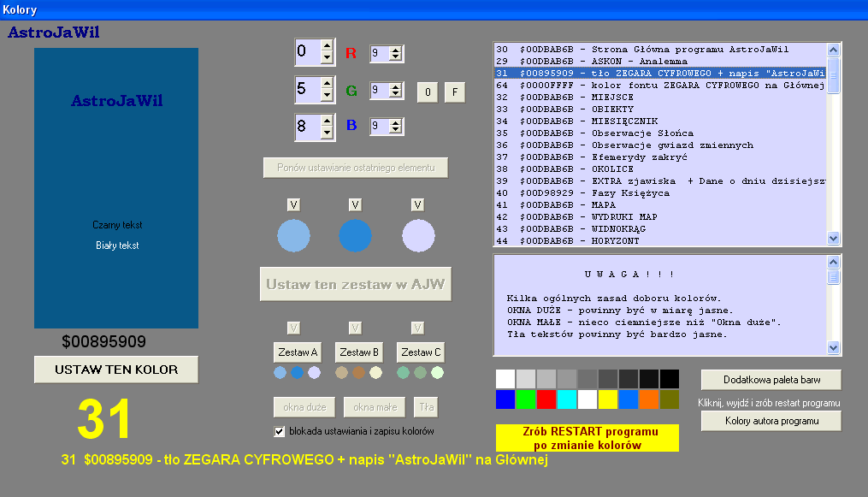The image size is (868, 497).
Task: Pick the large light-blue circle color
Action: (x=293, y=236)
